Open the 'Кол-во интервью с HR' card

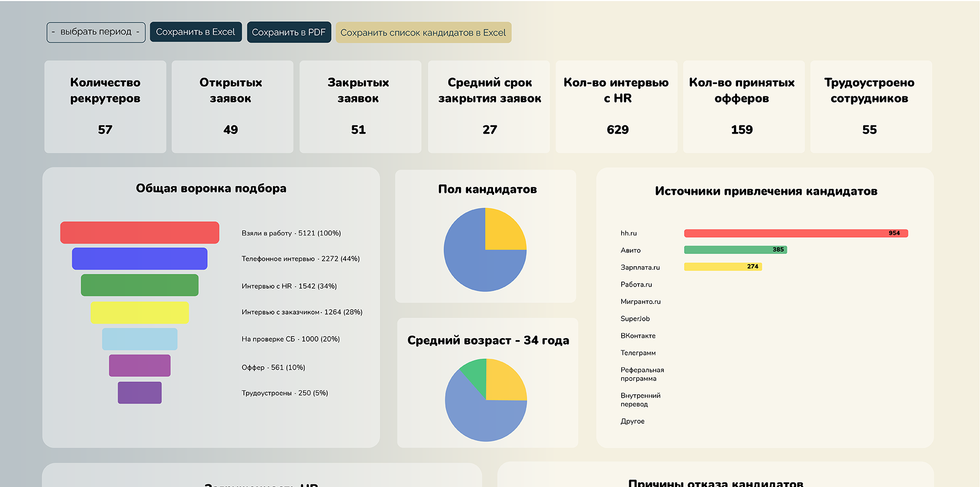pyautogui.click(x=617, y=107)
